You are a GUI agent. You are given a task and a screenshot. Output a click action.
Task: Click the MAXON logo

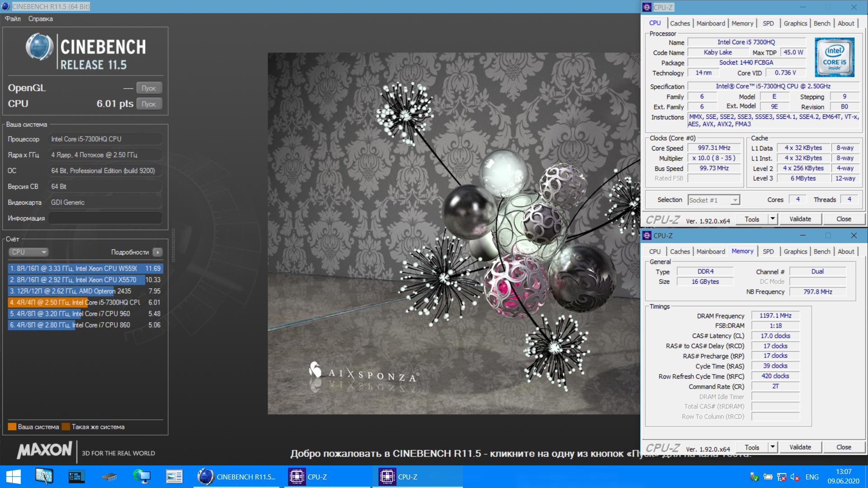coord(44,450)
